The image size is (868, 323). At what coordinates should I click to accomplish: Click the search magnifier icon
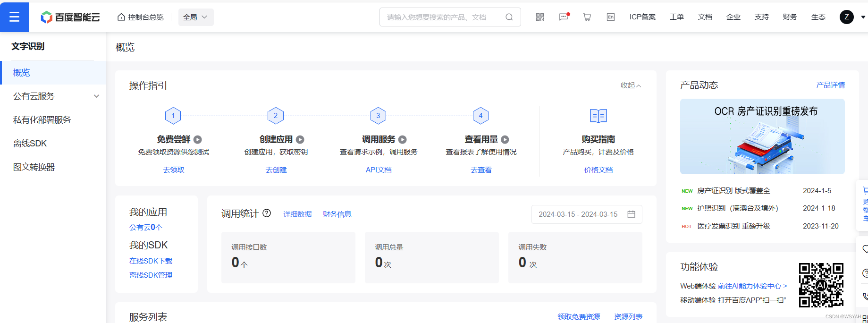[509, 17]
